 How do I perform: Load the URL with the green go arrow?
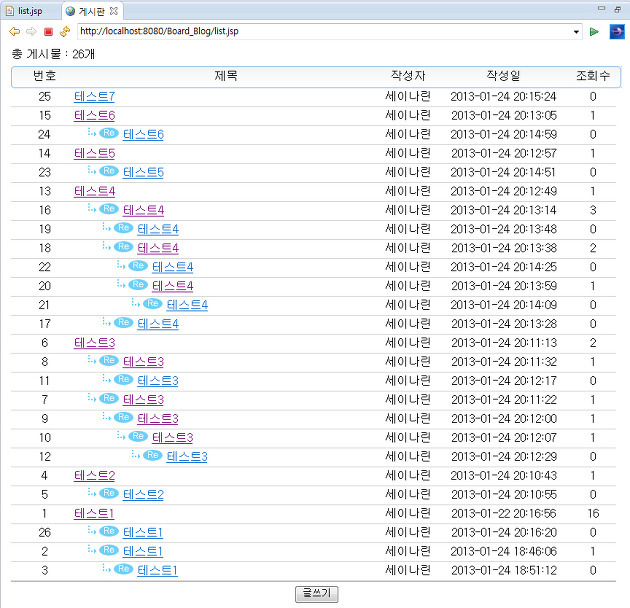tap(594, 32)
